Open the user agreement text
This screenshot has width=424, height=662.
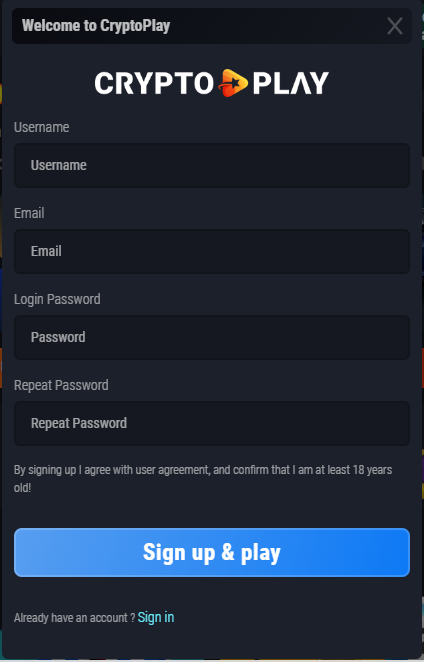point(172,470)
